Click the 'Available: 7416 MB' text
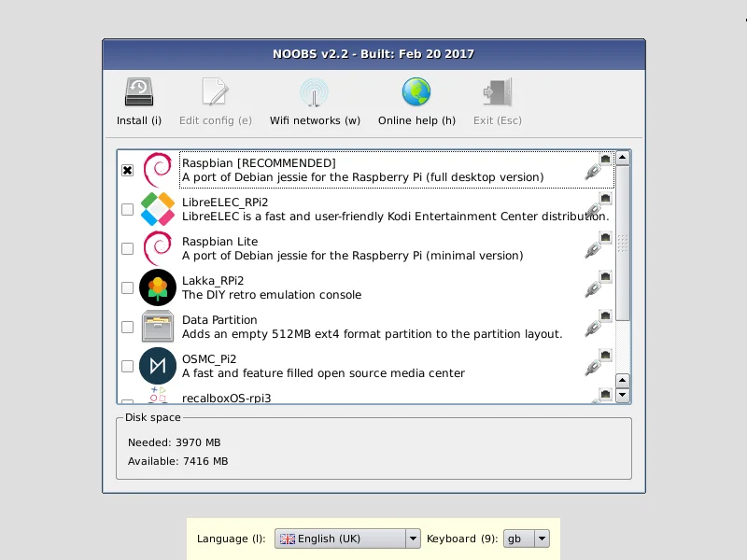Screen dimensions: 747x560 pos(177,461)
